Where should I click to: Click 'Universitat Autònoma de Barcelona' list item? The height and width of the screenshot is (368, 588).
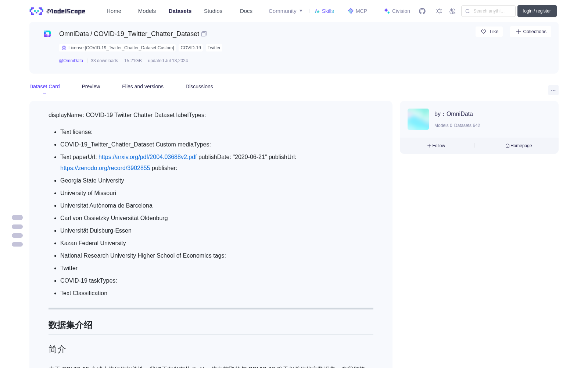106,205
